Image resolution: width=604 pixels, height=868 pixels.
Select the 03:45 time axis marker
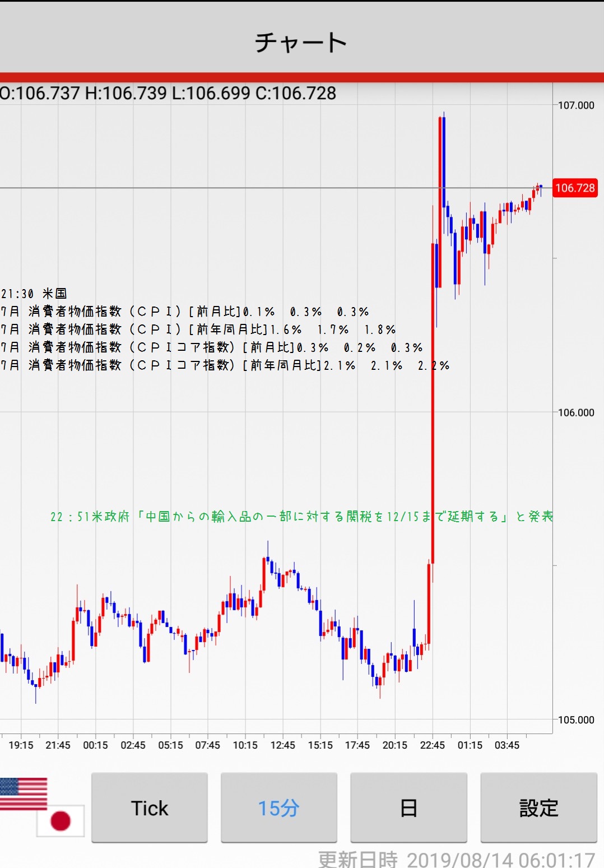[507, 745]
